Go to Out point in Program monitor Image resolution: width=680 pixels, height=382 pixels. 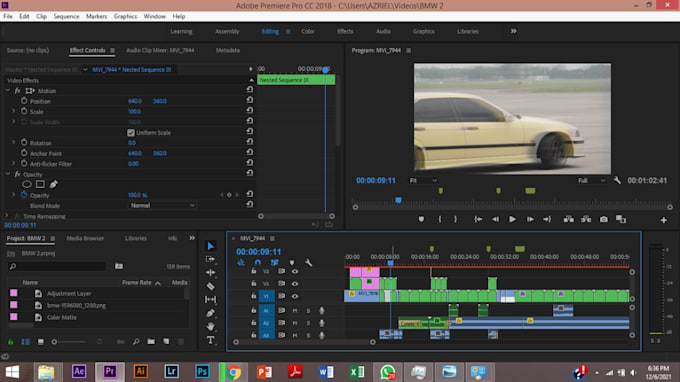tap(547, 219)
